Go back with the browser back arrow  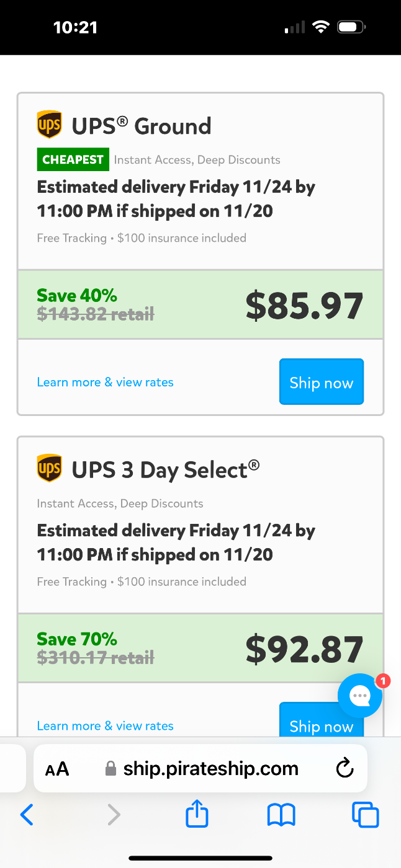pyautogui.click(x=27, y=815)
